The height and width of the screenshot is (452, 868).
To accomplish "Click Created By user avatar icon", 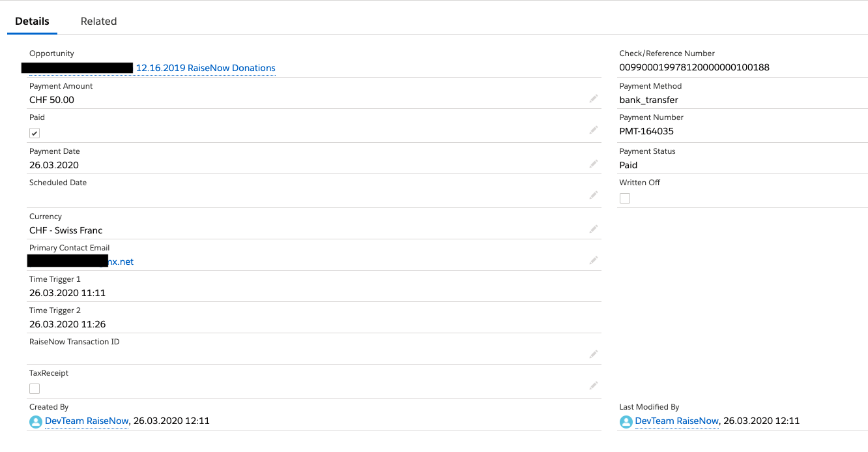I will [36, 422].
